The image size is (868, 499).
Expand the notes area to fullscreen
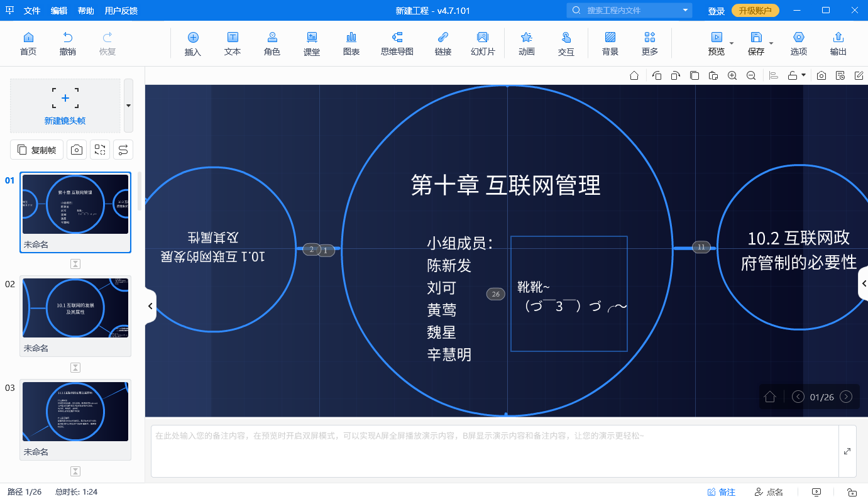[847, 451]
